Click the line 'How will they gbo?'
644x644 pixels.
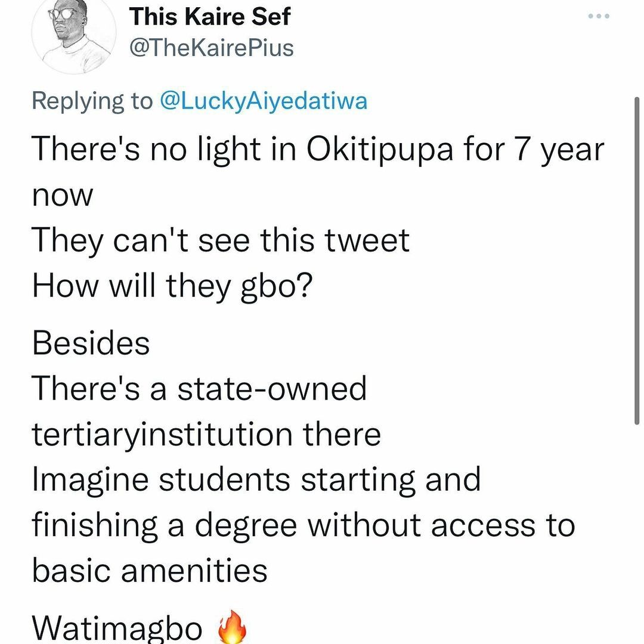click(x=172, y=286)
